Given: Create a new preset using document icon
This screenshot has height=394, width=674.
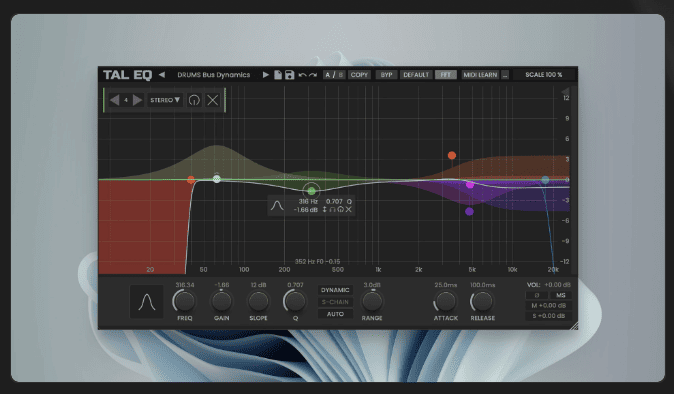Looking at the screenshot, I should [x=278, y=75].
